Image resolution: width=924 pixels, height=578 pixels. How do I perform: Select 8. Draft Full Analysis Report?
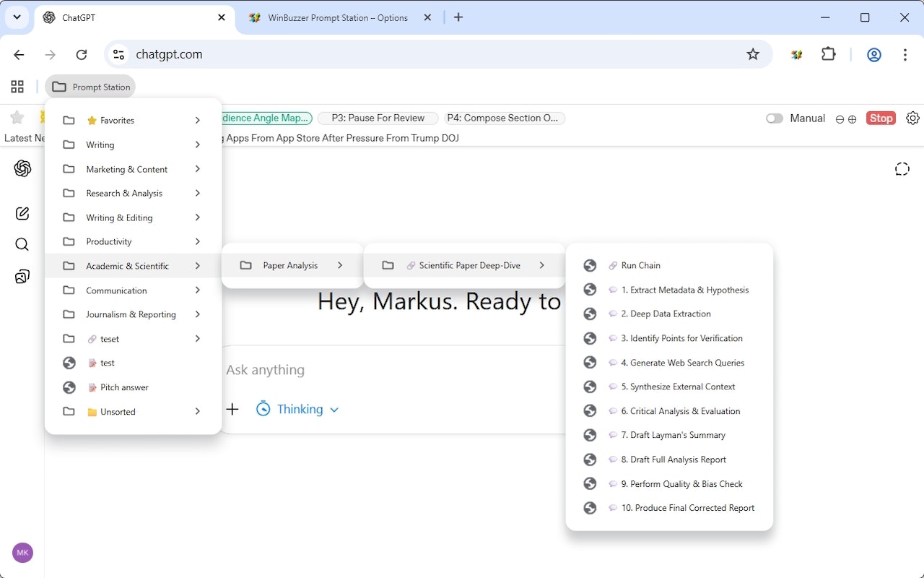point(669,460)
